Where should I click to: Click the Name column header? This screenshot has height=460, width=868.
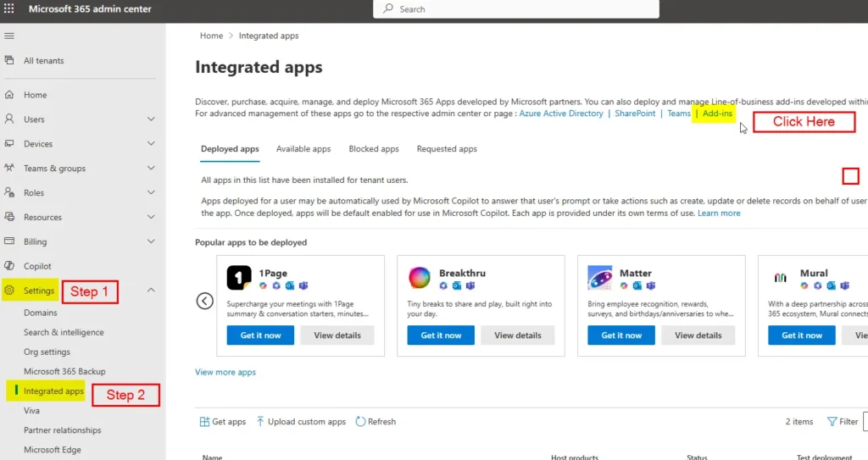pyautogui.click(x=213, y=457)
